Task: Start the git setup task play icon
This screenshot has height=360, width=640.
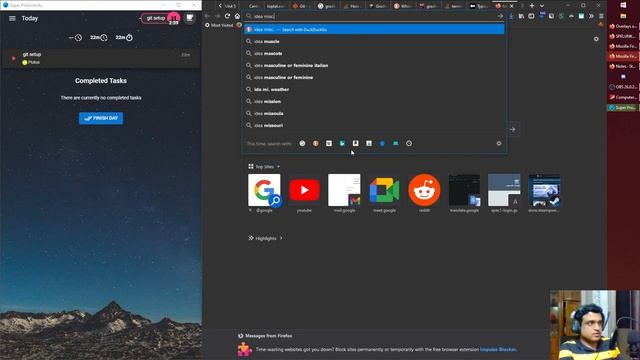Action: 13,58
